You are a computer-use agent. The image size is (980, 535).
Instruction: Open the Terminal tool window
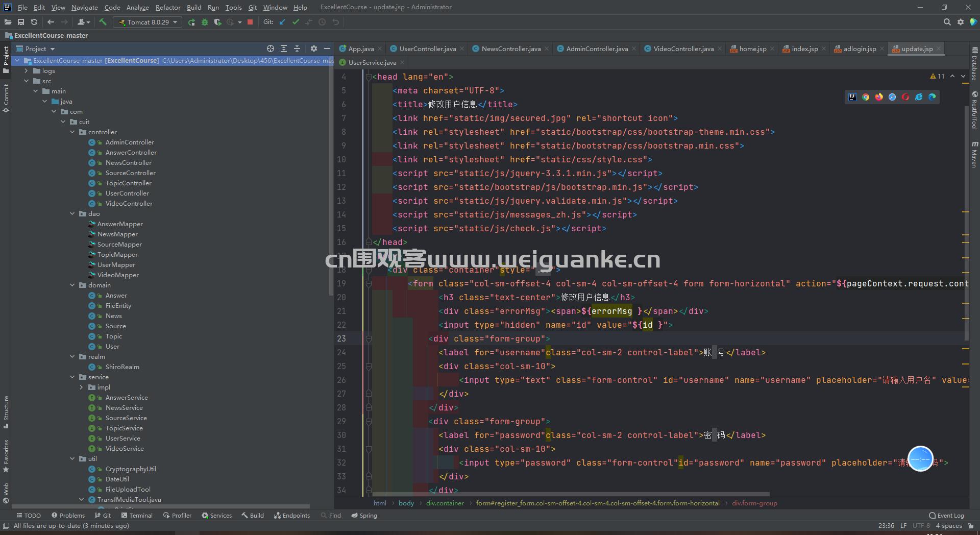141,516
